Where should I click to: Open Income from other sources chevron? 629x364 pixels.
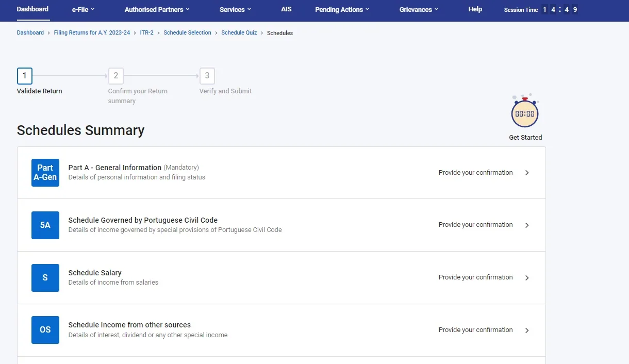pos(527,330)
